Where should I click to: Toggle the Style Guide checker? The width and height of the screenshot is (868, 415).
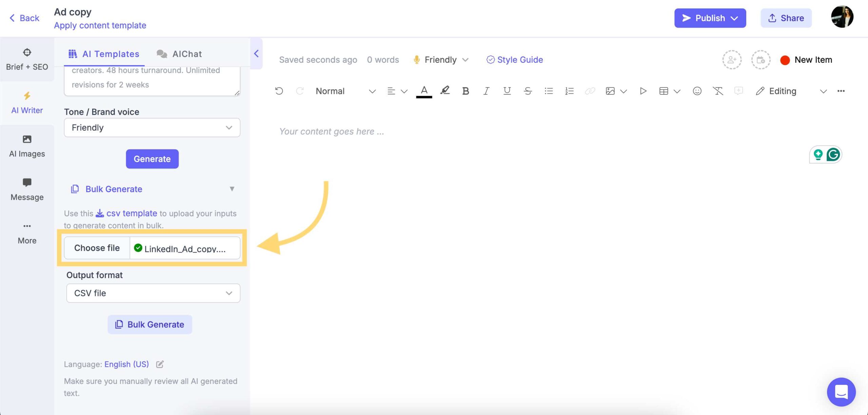point(514,59)
